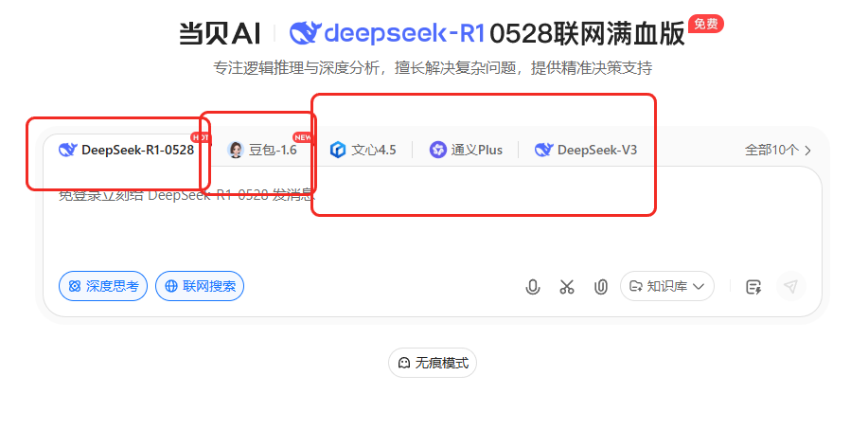
Task: Select the DeepSeek-R1-0528 model tab
Action: (x=127, y=150)
